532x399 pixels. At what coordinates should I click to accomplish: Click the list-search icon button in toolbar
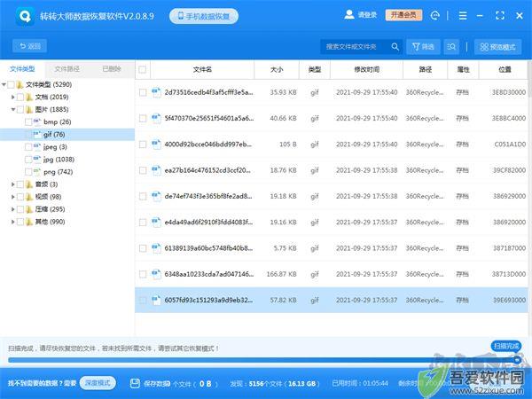451,46
